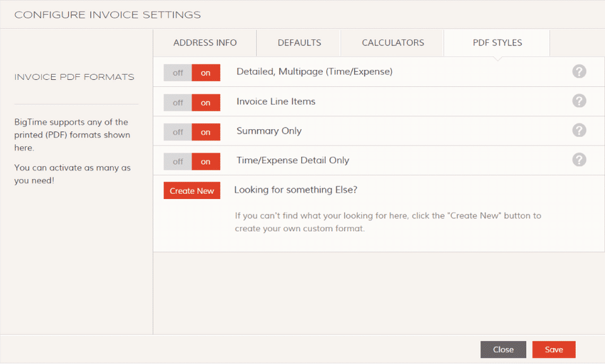Select the PDF Styles tab
Image resolution: width=605 pixels, height=364 pixels.
pos(497,43)
